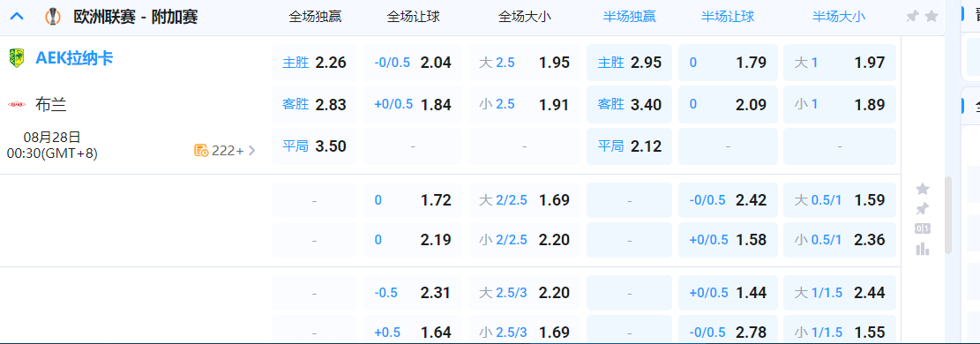Screen dimensions: 980x344
Task: Click the 欧洲联赛 - 附加赛 league title
Action: click(136, 17)
